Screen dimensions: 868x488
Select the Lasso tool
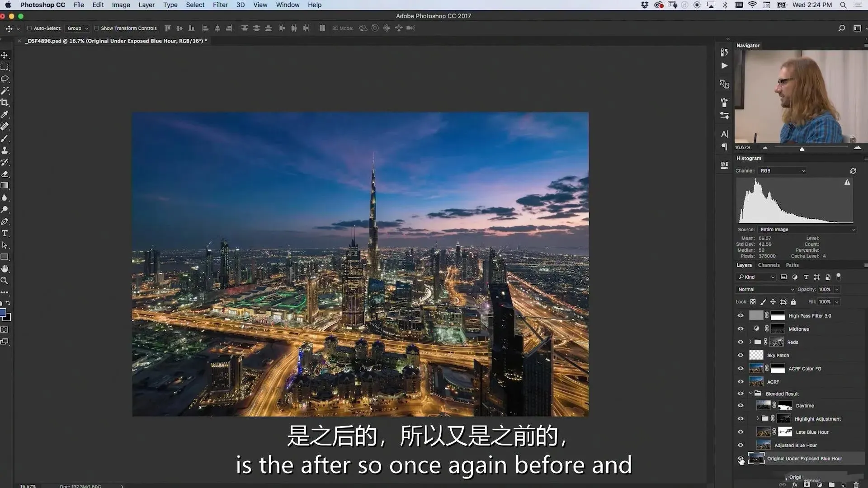point(5,79)
